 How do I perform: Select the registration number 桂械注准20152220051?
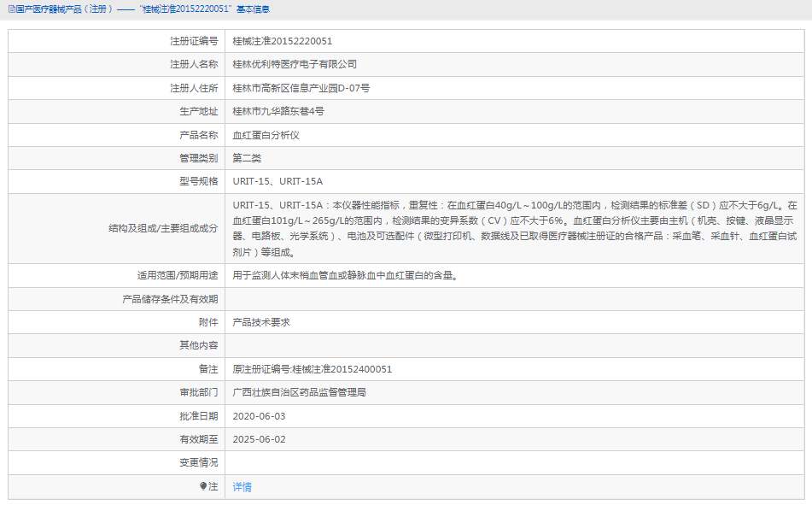pyautogui.click(x=283, y=40)
